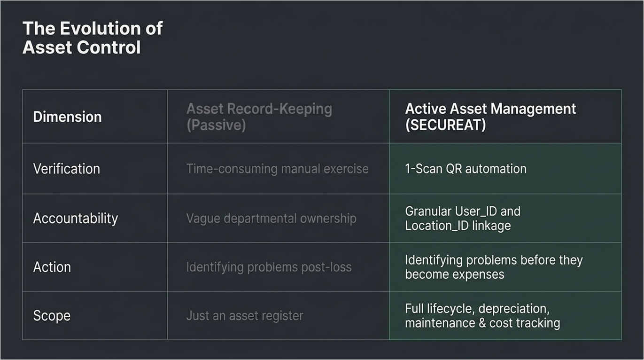Click the Scope row label

(52, 315)
